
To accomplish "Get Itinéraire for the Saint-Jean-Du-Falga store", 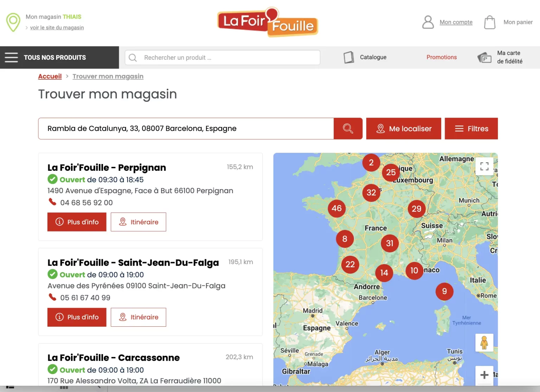I will [139, 317].
